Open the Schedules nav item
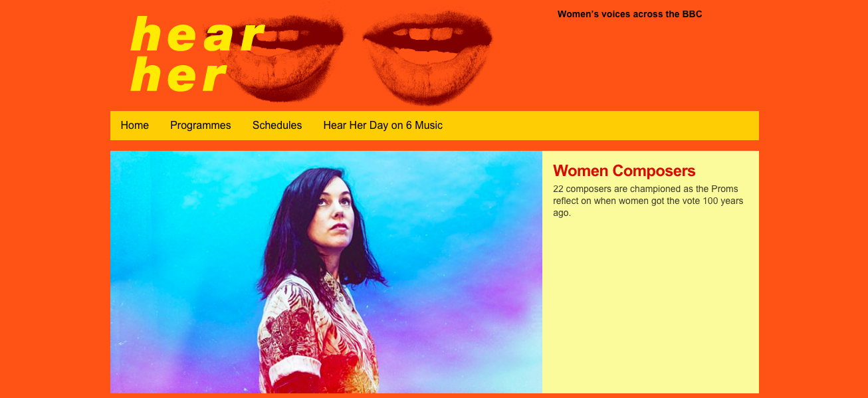 click(x=277, y=126)
